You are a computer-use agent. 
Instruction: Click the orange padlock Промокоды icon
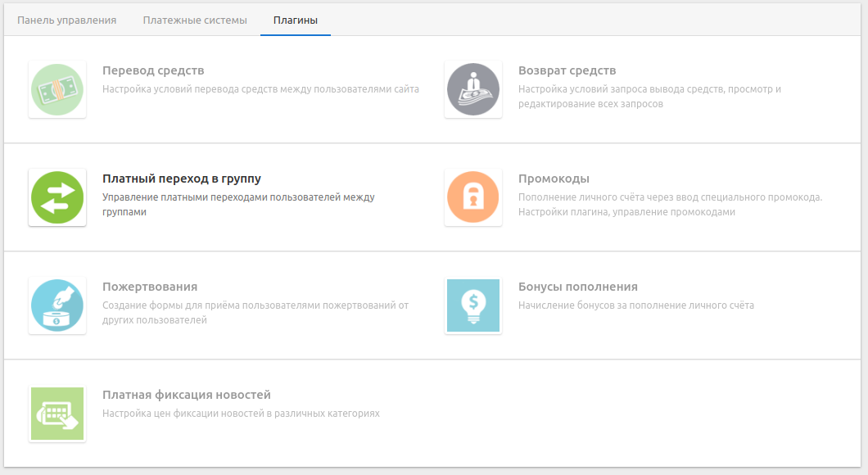(473, 197)
